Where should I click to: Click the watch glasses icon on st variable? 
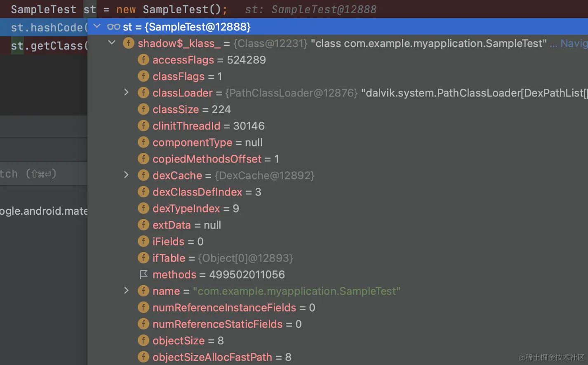click(x=113, y=26)
